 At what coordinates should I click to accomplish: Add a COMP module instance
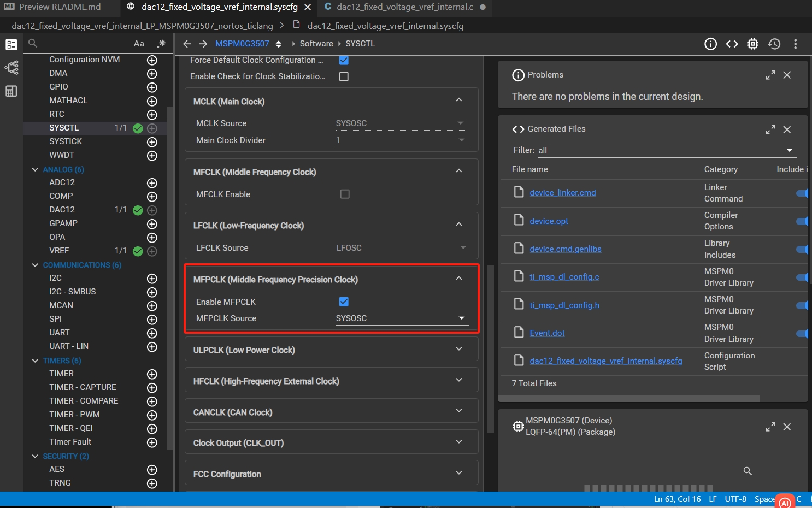(152, 197)
